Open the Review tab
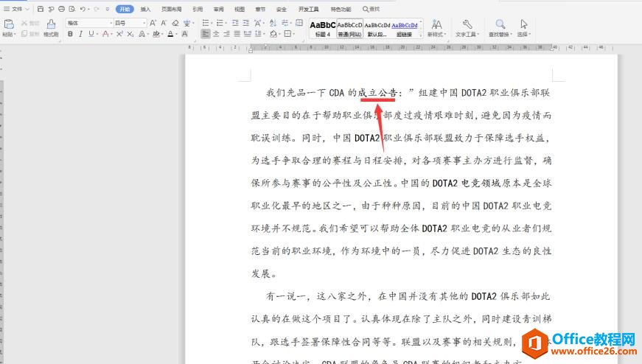This screenshot has height=364, width=642. click(x=218, y=9)
